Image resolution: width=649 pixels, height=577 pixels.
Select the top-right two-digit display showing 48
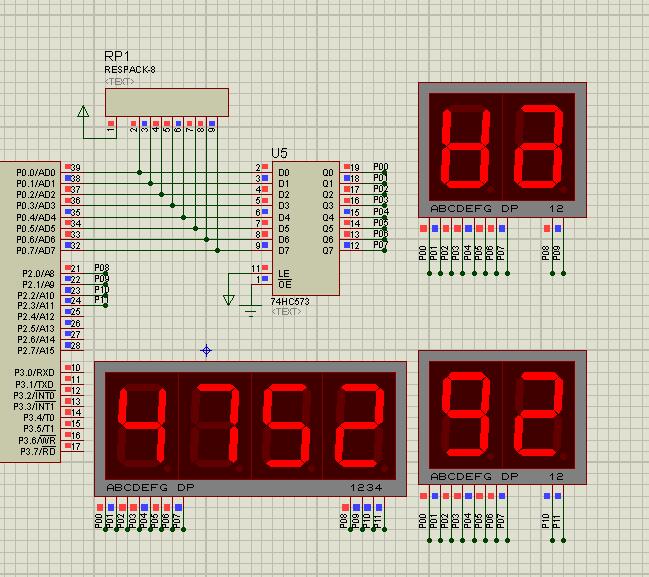[x=502, y=150]
